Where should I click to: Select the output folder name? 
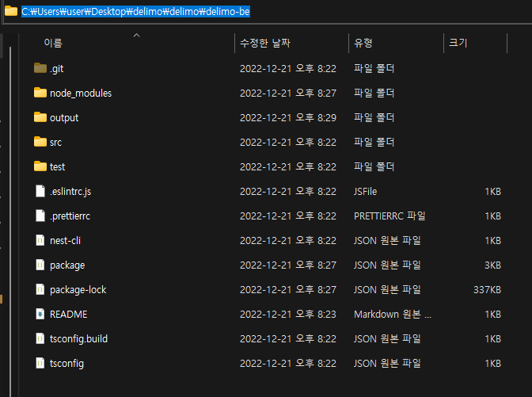[64, 118]
